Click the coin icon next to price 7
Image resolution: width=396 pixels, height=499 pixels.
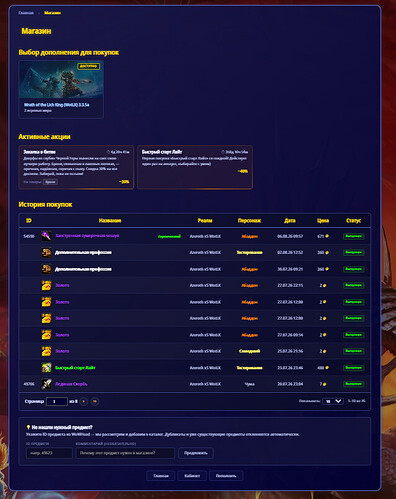324,384
